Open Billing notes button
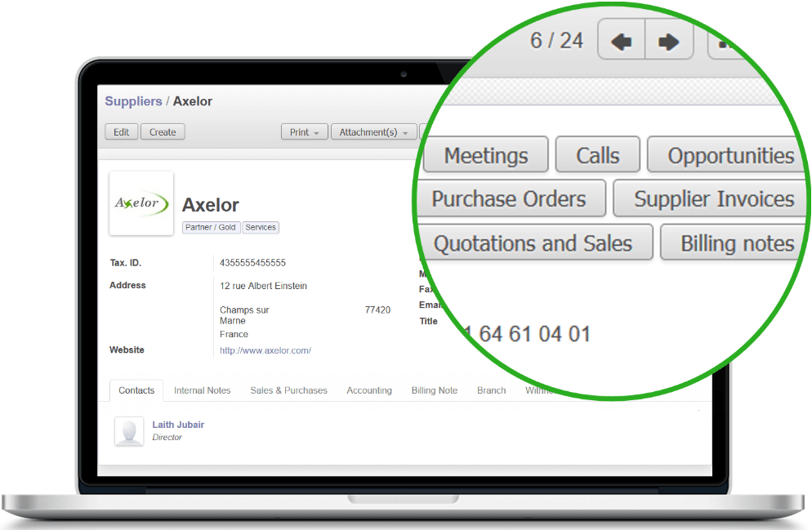Image resolution: width=812 pixels, height=530 pixels. [x=732, y=243]
